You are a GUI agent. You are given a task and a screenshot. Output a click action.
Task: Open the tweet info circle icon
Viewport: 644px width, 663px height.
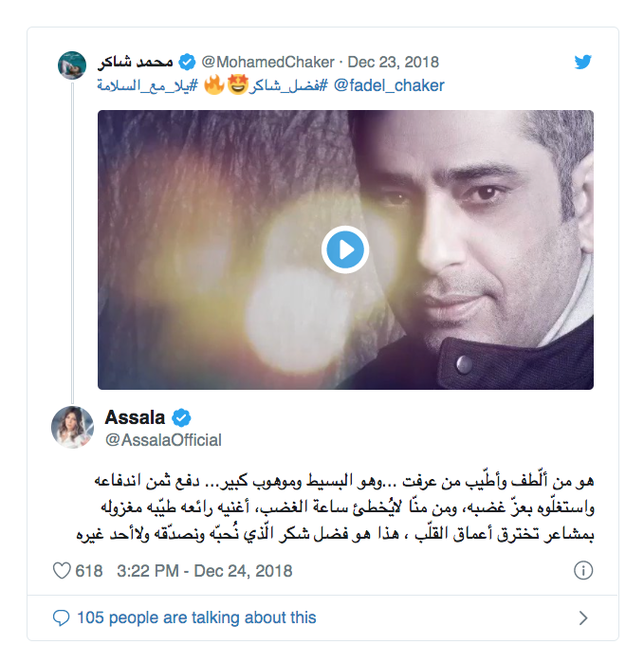point(583,571)
